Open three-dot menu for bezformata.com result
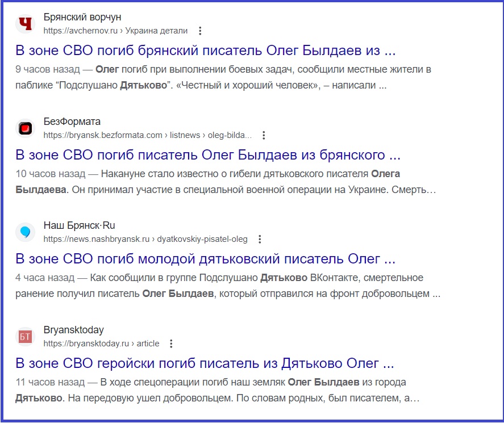Screen dimensions: 504x423 click(x=263, y=135)
